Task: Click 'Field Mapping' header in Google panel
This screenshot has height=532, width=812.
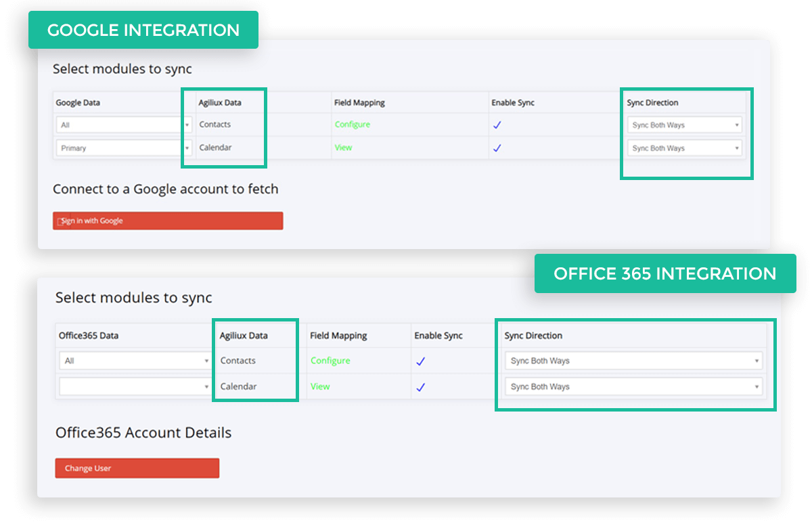Action: tap(359, 103)
